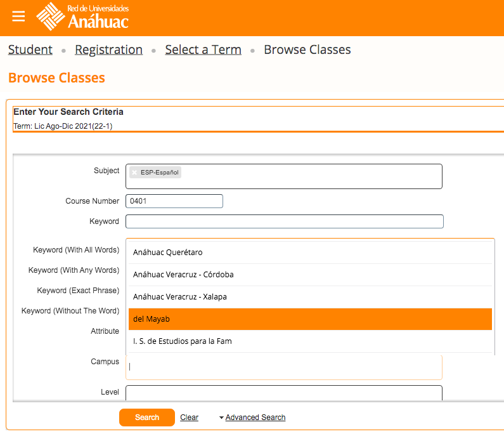Open the hamburger menu icon
The width and height of the screenshot is (504, 434).
coord(18,16)
